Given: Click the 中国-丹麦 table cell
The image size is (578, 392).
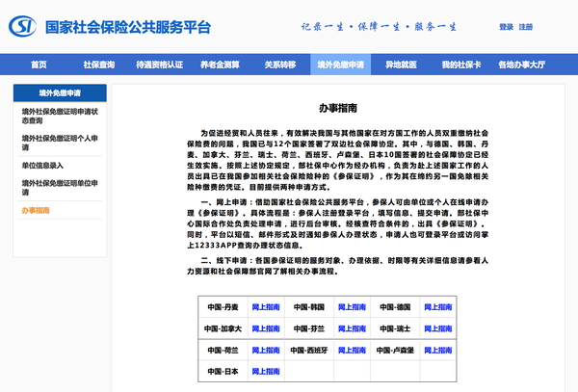Looking at the screenshot, I should point(223,307).
